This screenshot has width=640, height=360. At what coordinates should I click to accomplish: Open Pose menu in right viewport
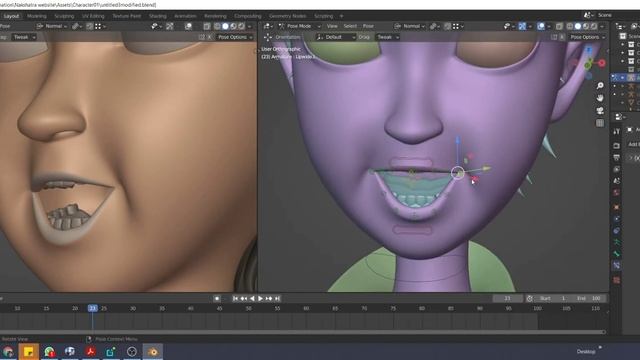tap(368, 26)
